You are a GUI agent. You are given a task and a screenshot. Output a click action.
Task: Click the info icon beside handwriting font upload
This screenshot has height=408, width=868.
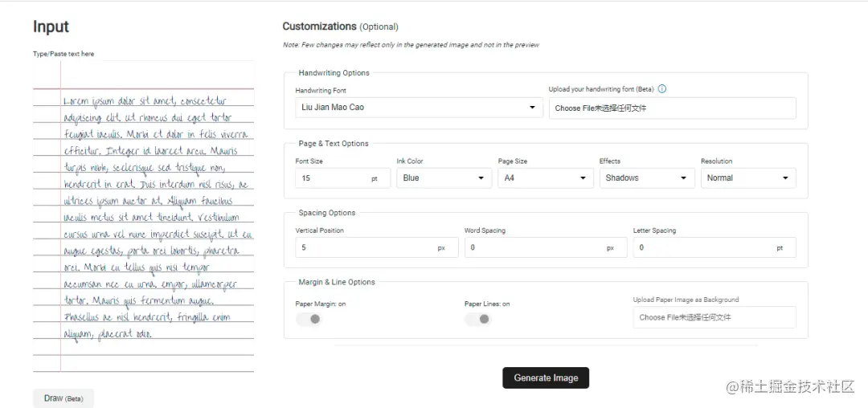click(x=662, y=89)
